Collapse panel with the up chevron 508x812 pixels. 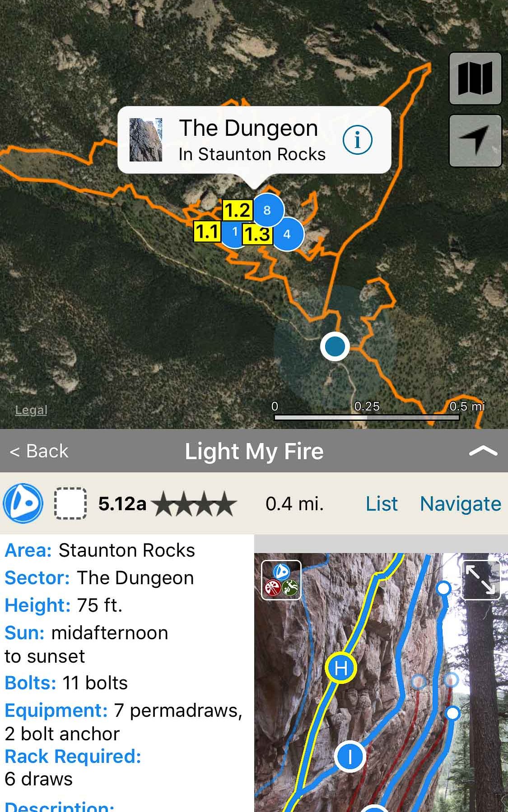coord(483,451)
